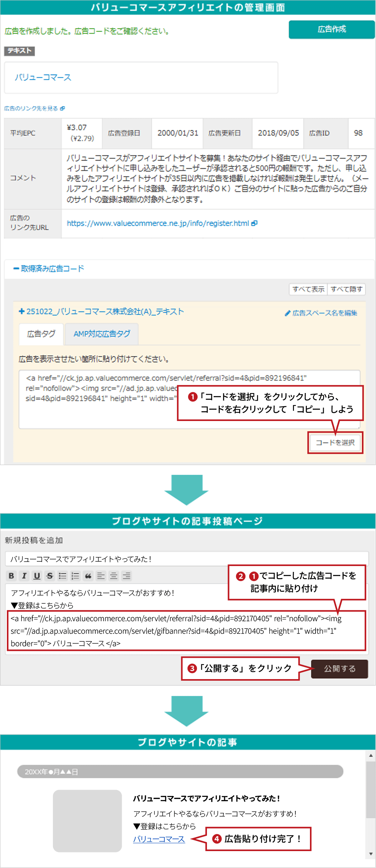Image resolution: width=376 pixels, height=868 pixels.
Task: Align text center in editor
Action: pyautogui.click(x=114, y=575)
